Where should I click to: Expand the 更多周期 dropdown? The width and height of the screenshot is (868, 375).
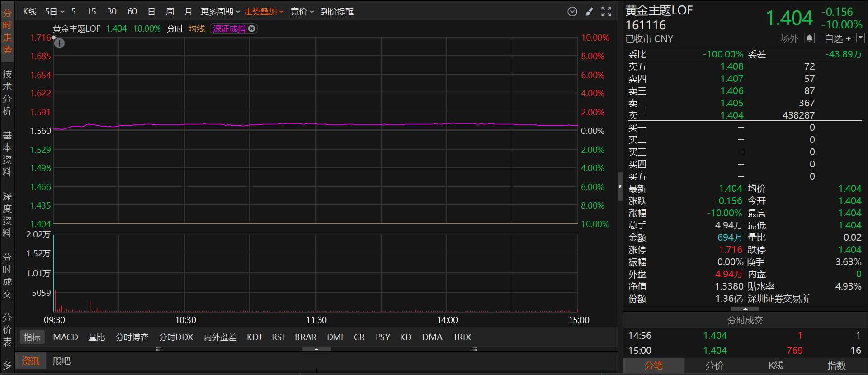tap(220, 12)
